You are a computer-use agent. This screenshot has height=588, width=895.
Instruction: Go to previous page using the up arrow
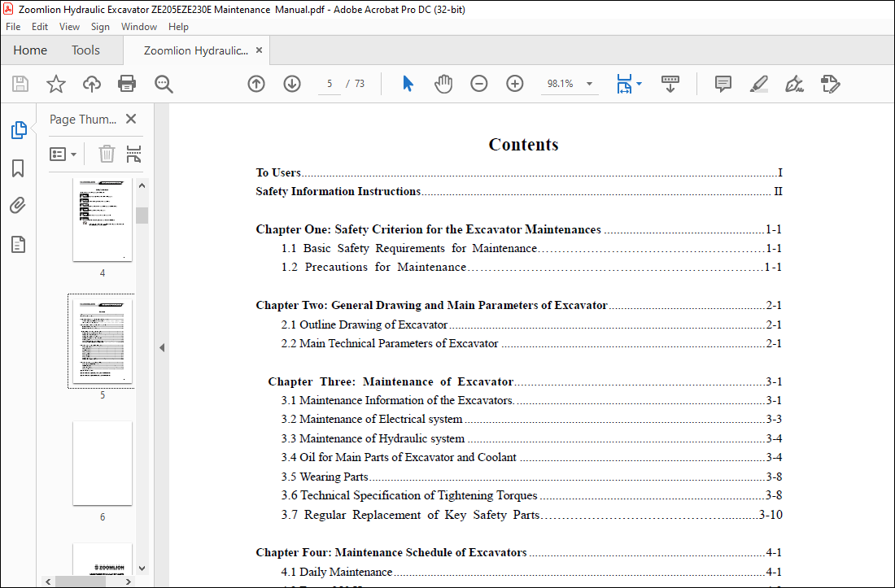click(256, 84)
